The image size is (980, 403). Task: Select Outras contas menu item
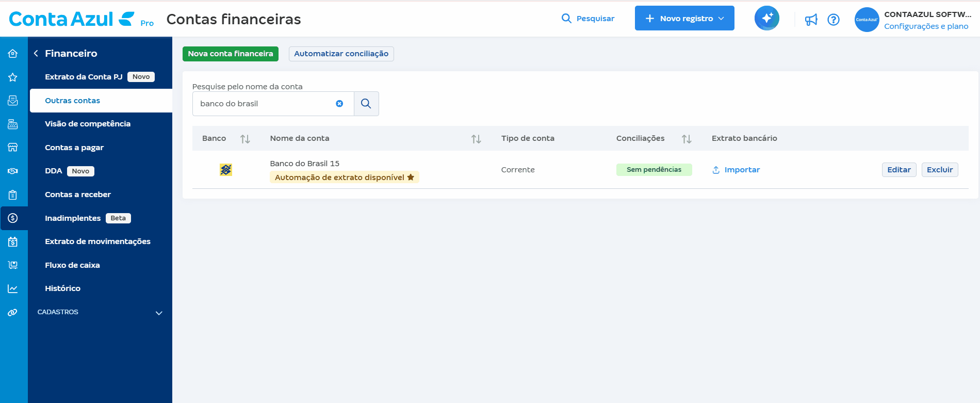tap(101, 101)
